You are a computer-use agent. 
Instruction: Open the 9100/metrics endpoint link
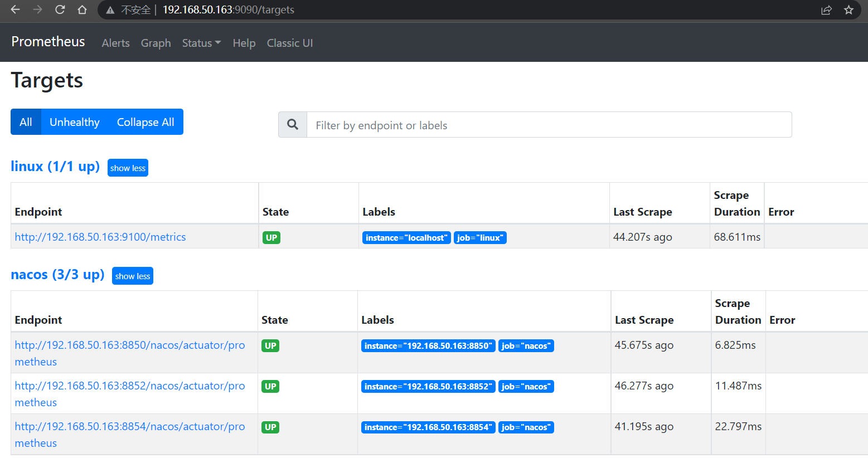(x=100, y=237)
